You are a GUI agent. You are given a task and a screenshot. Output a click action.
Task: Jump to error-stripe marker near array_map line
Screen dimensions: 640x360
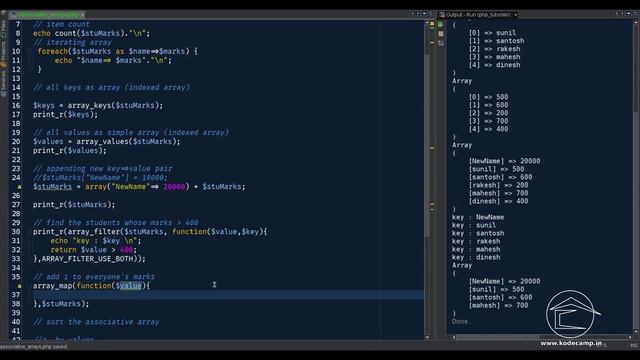(432, 204)
